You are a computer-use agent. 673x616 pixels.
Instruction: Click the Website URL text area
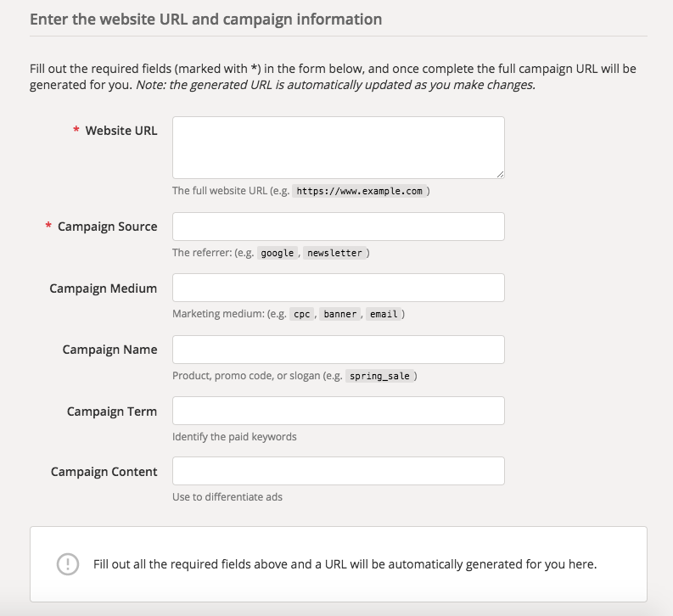click(339, 148)
